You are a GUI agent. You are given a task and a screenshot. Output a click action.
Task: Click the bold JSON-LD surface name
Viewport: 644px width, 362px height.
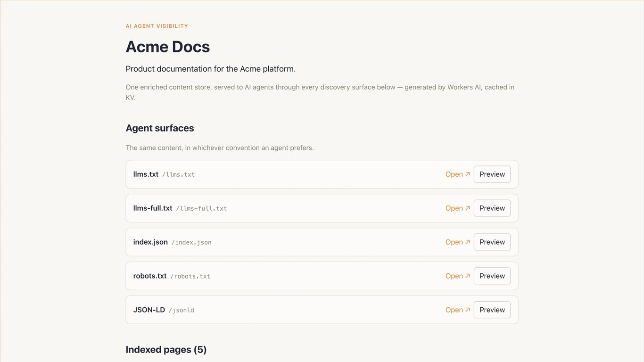click(x=149, y=310)
